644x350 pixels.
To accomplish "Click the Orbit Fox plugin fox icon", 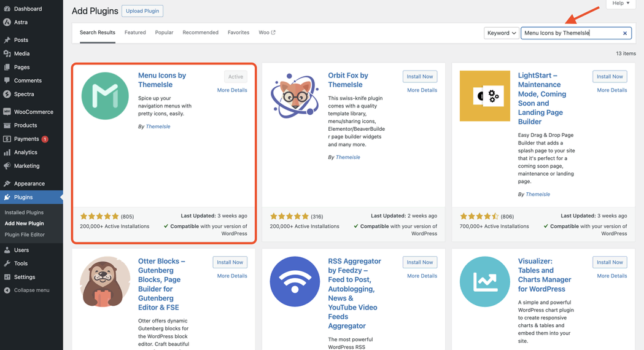I will [295, 96].
